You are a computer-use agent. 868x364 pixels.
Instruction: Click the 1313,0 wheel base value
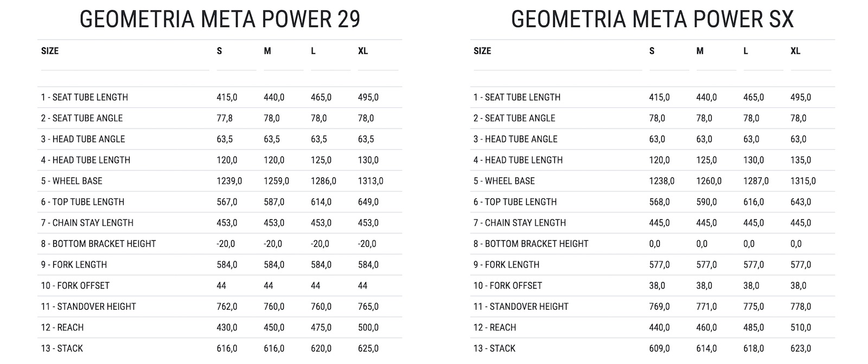371,181
